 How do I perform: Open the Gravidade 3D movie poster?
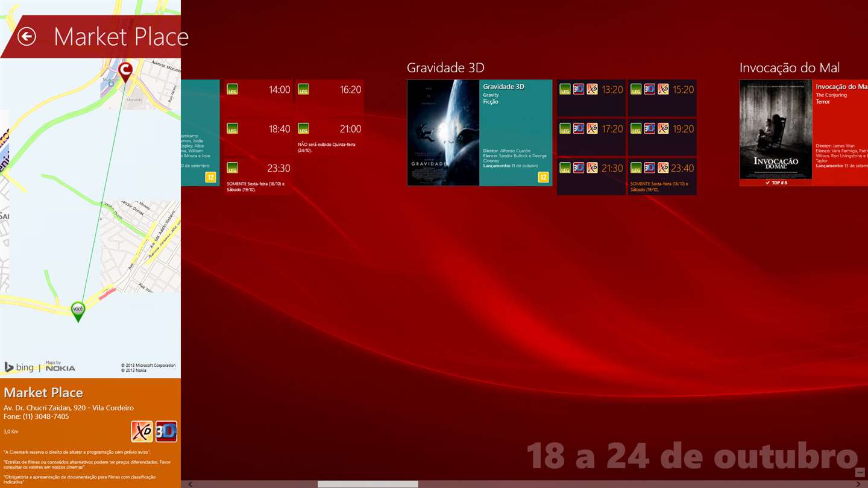pyautogui.click(x=443, y=133)
